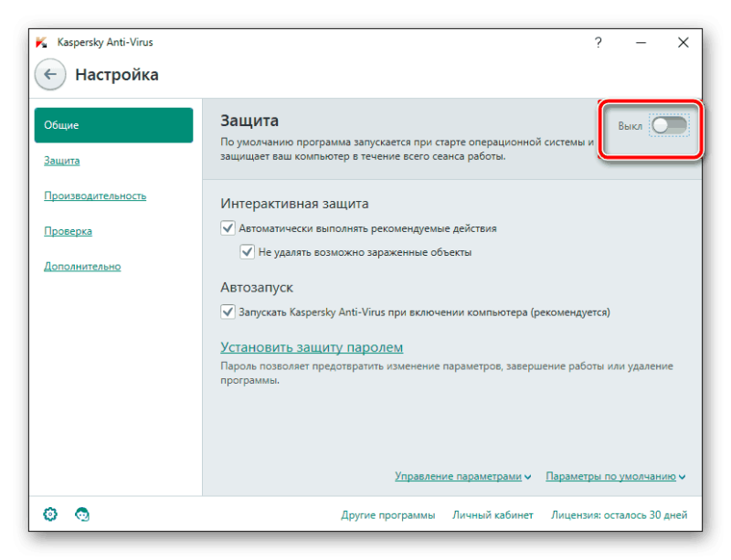731x560 pixels.
Task: Open the Производительность section
Action: click(x=95, y=195)
